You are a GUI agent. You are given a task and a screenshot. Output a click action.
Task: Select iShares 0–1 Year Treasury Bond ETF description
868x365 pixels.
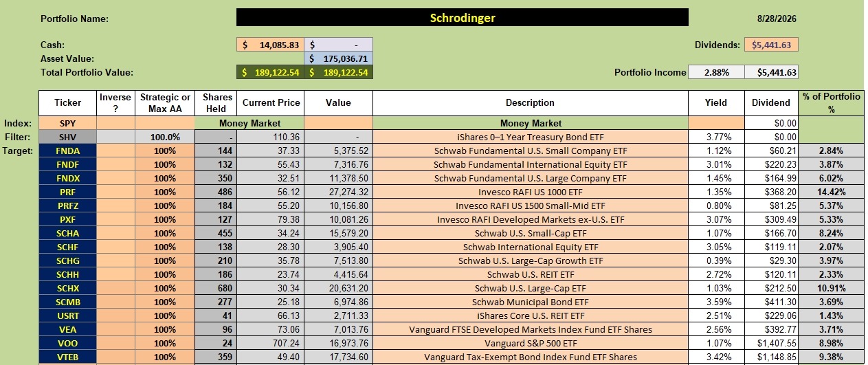tap(530, 137)
